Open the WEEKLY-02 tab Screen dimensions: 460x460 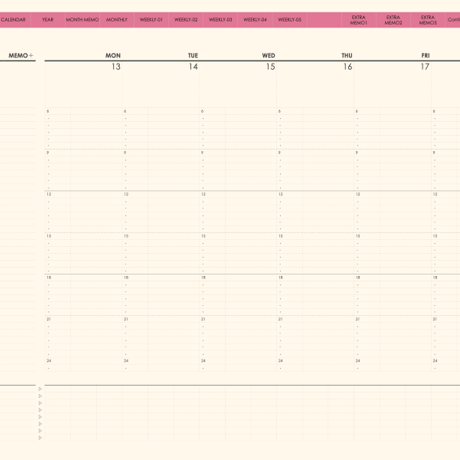[x=186, y=20]
